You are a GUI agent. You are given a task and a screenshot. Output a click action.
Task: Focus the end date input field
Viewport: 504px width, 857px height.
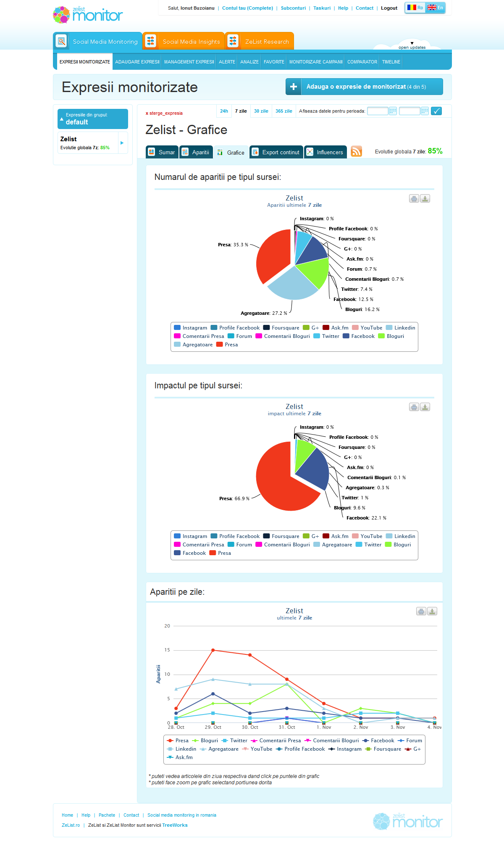point(409,111)
